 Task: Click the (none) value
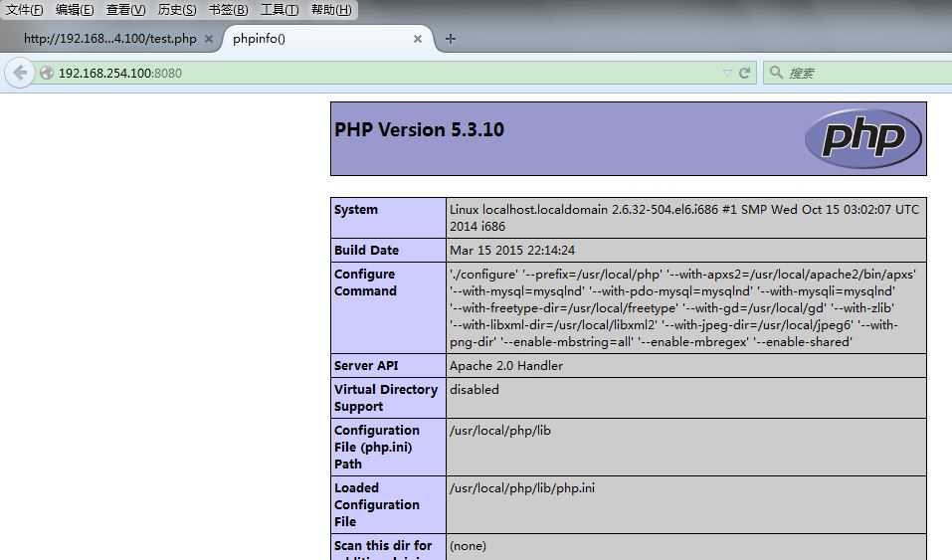pos(468,546)
